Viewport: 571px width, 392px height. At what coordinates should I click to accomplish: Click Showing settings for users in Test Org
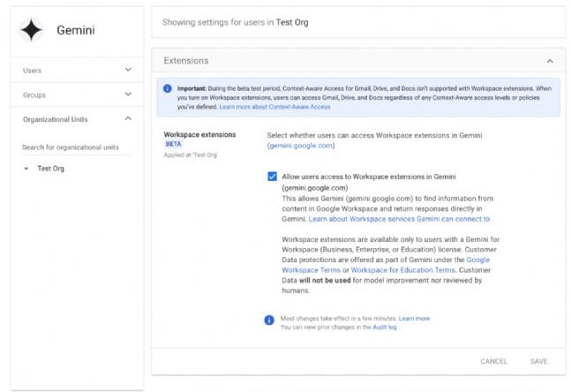pos(236,23)
